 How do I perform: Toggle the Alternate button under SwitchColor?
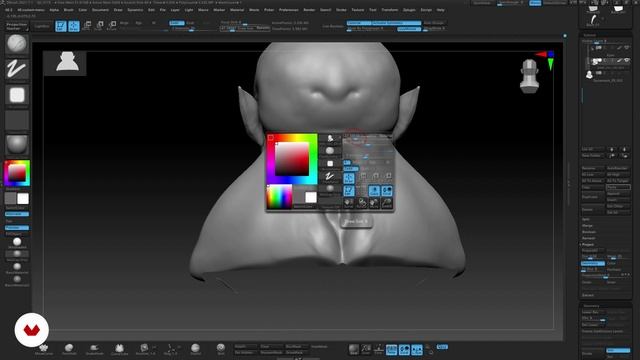tap(17, 214)
